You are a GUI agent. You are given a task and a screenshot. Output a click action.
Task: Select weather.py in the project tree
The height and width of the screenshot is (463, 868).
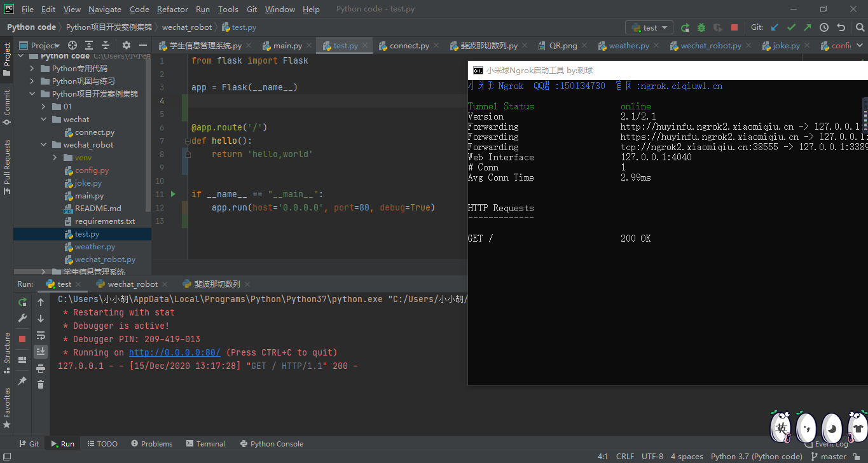(x=95, y=247)
